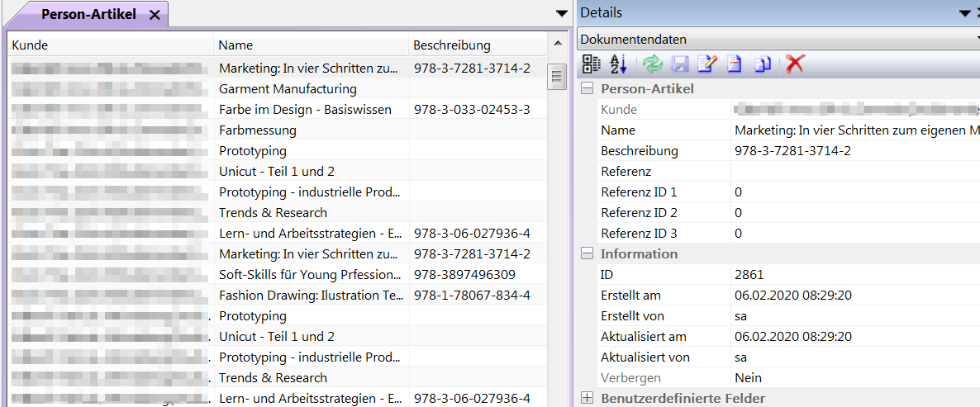Click the red X delete icon
Viewport: 980px width, 407px height.
tap(795, 64)
